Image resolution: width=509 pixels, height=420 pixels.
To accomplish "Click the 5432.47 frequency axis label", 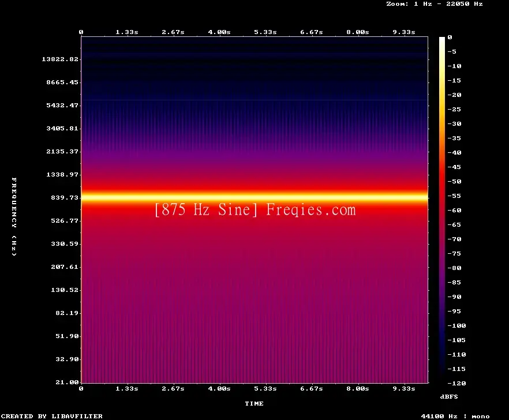I will [62, 105].
